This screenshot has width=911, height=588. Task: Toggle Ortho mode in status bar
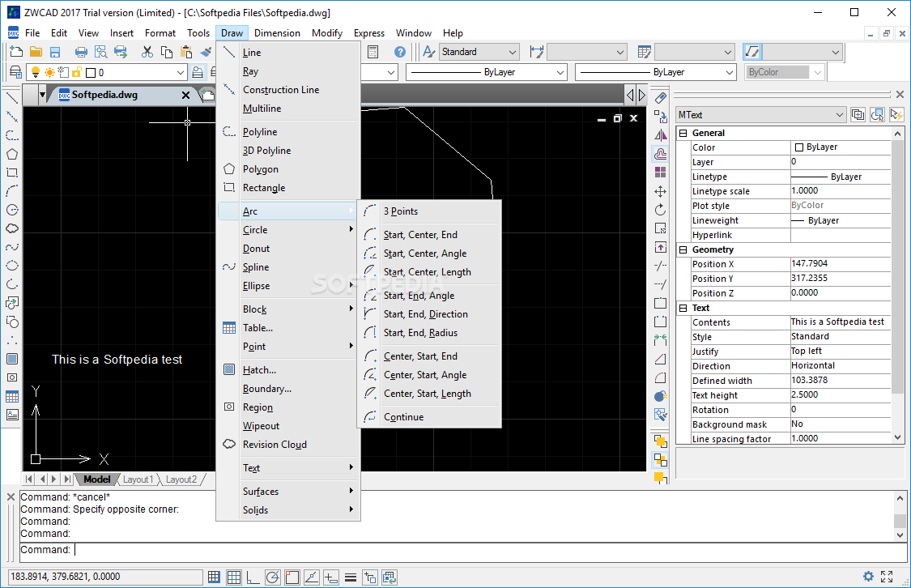[253, 577]
